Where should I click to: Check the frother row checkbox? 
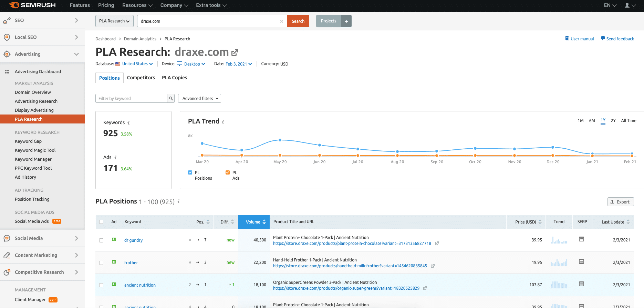tap(101, 263)
